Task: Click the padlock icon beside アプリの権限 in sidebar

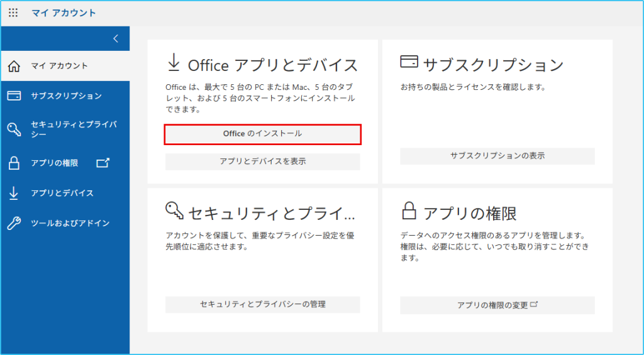Action: tap(14, 163)
